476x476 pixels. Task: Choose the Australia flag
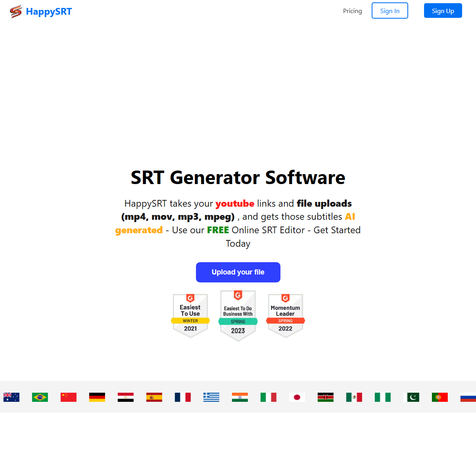(12, 397)
